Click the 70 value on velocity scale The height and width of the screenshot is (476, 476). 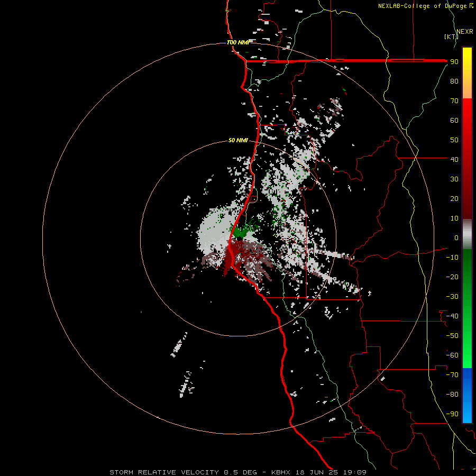454,101
